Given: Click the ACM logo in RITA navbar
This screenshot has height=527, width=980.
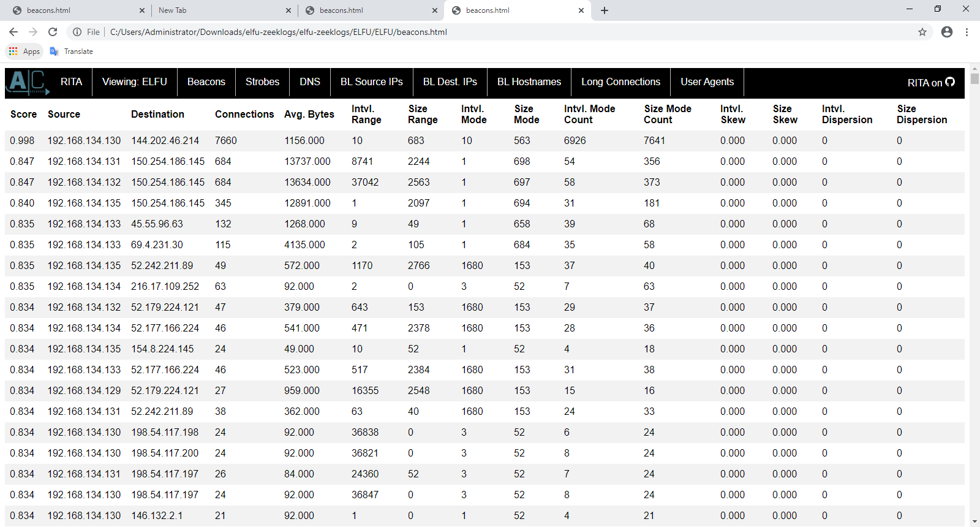Looking at the screenshot, I should pyautogui.click(x=28, y=82).
